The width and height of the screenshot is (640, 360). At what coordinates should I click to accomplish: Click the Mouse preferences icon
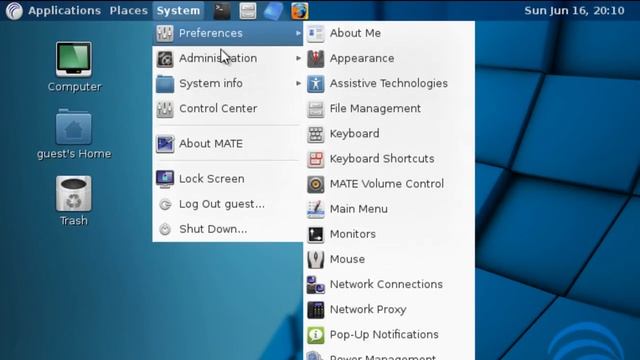tap(316, 260)
